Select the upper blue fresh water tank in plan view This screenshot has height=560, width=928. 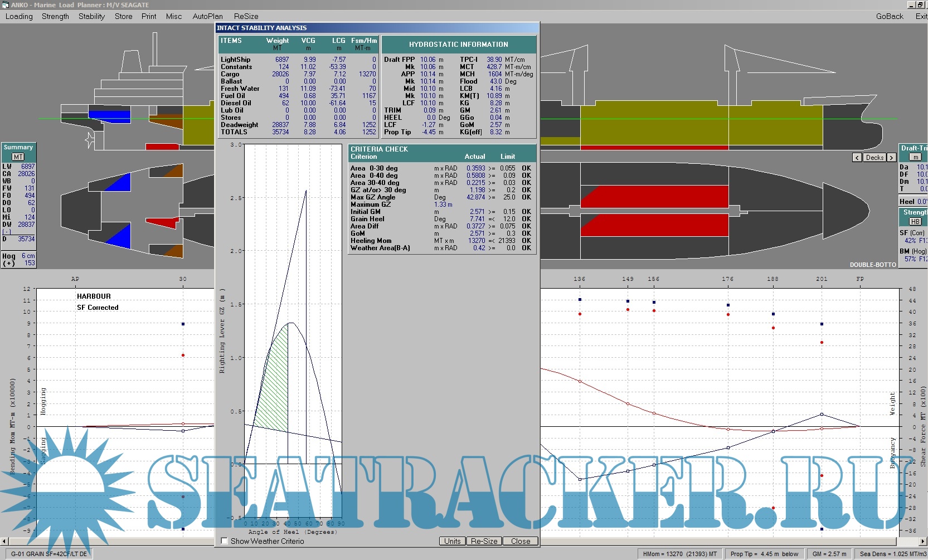click(x=119, y=183)
